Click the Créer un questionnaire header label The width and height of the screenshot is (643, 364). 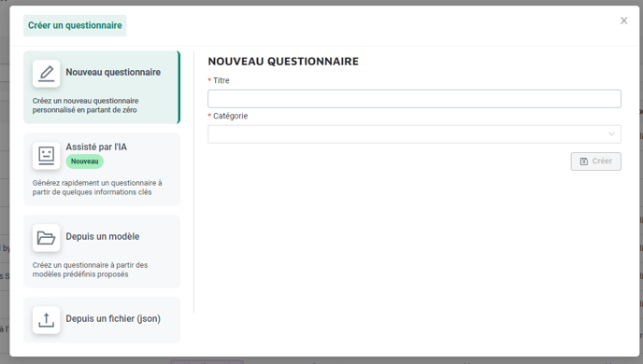click(75, 25)
